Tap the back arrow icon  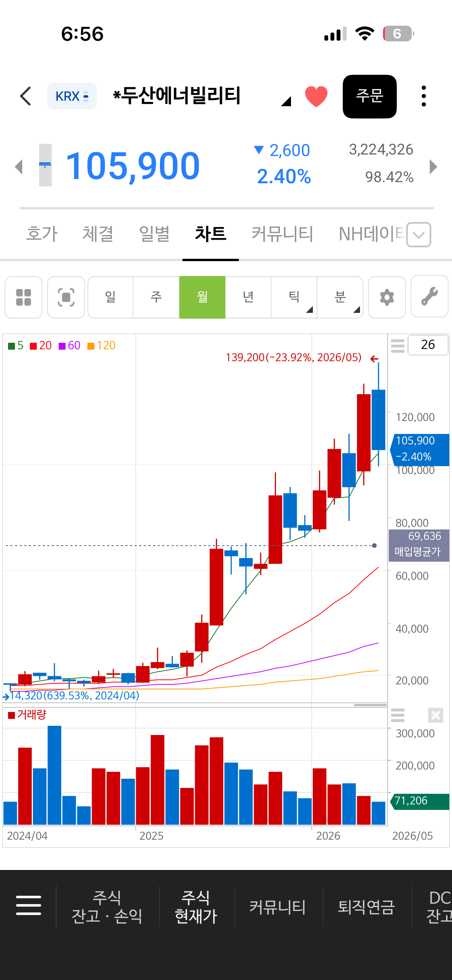(25, 96)
